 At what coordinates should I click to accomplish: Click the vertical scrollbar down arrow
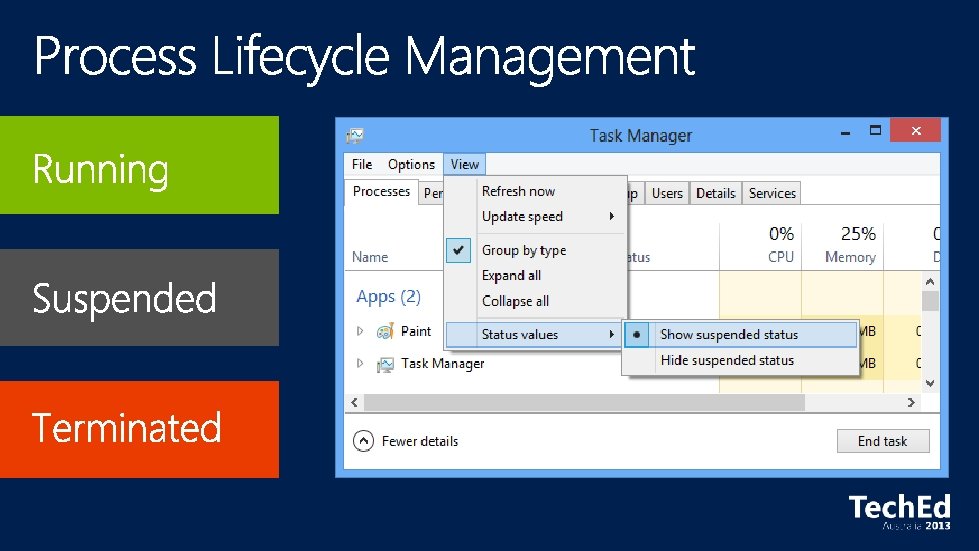click(930, 383)
